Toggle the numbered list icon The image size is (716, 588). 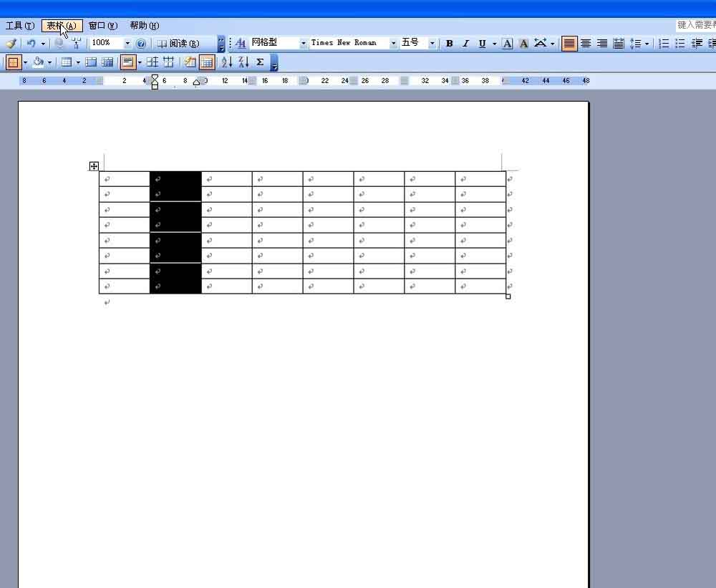(664, 44)
